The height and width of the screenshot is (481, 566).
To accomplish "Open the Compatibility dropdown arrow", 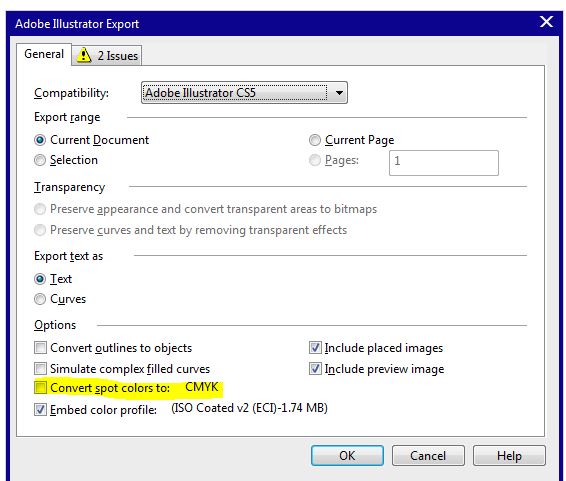I will coord(339,93).
